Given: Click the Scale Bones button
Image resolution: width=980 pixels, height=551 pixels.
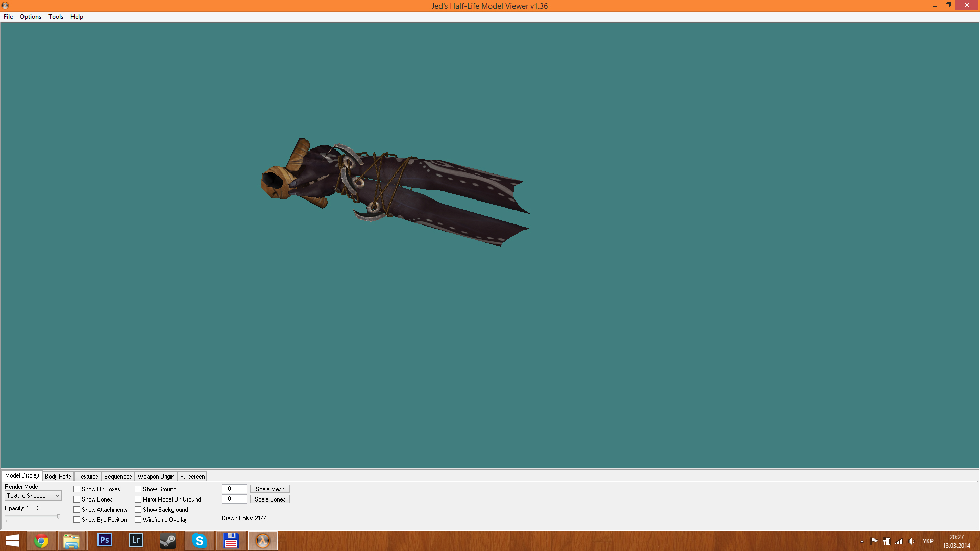Looking at the screenshot, I should coord(270,499).
